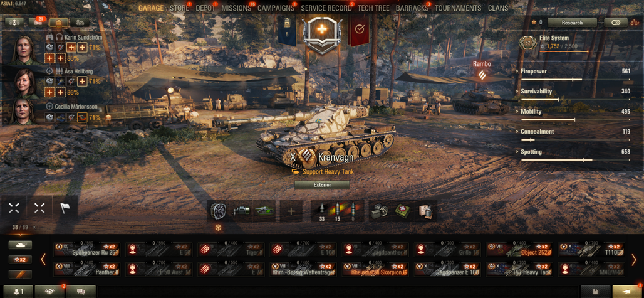Toggle the orange-stripe carousel filter button
Screen dimensions: 644x298
(20, 274)
